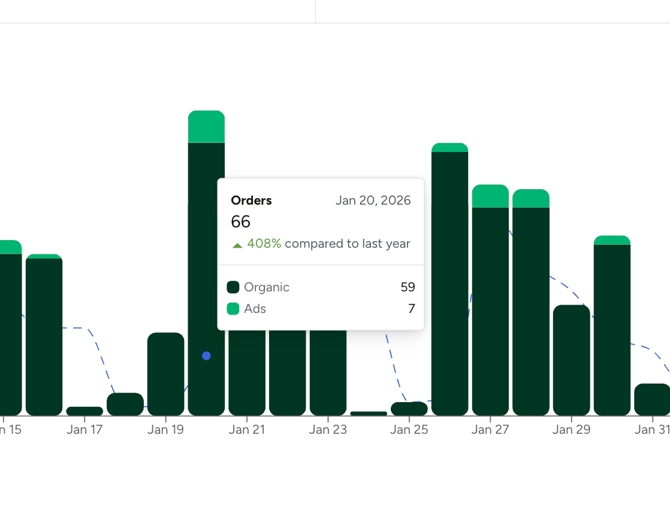
Task: Click the Orders title in tooltip
Action: click(251, 200)
